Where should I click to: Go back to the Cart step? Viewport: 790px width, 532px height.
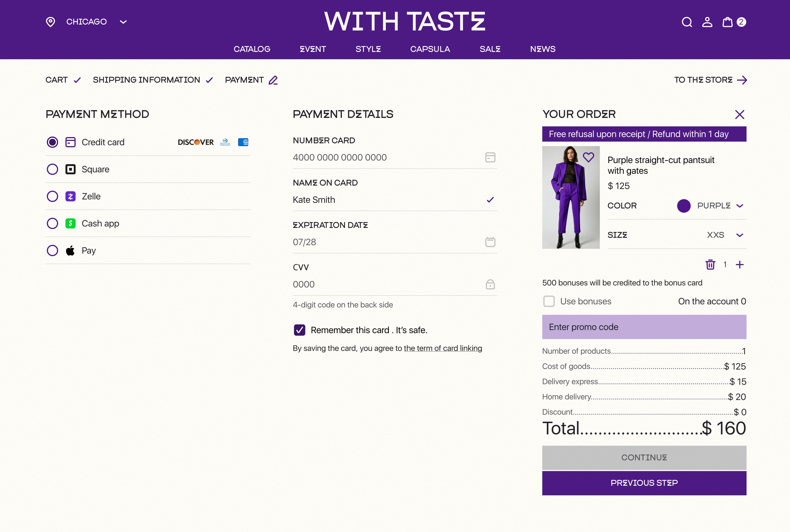point(57,80)
